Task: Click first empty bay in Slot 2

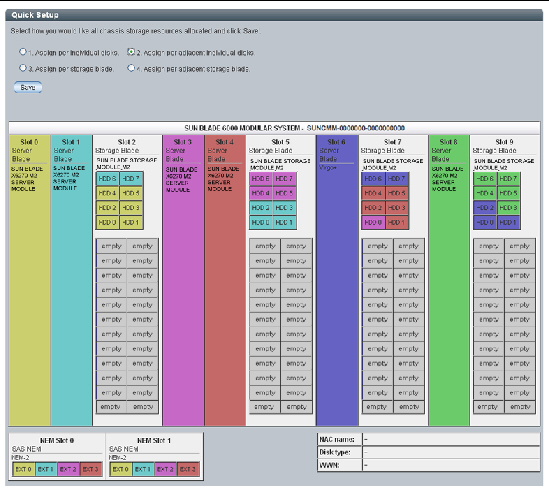Action: click(x=111, y=246)
